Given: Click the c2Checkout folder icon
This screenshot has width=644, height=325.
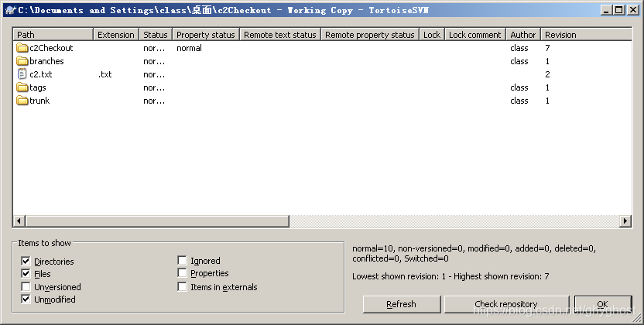Looking at the screenshot, I should (22, 48).
